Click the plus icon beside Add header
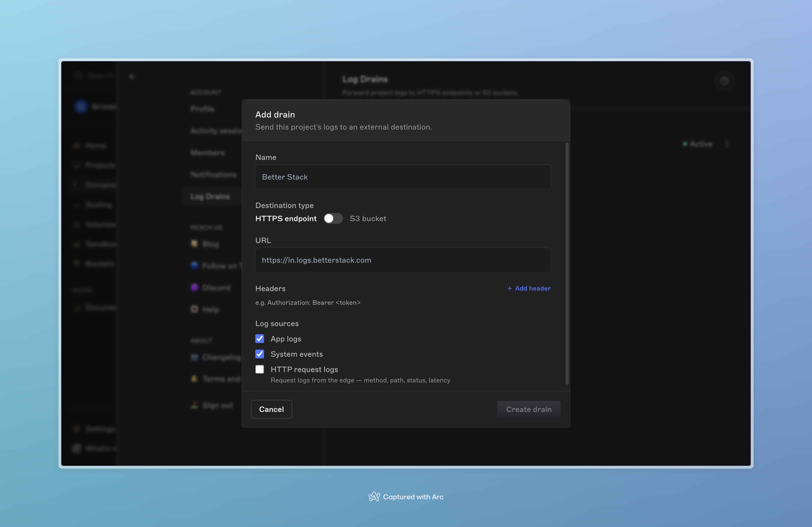This screenshot has width=812, height=527. (x=509, y=288)
